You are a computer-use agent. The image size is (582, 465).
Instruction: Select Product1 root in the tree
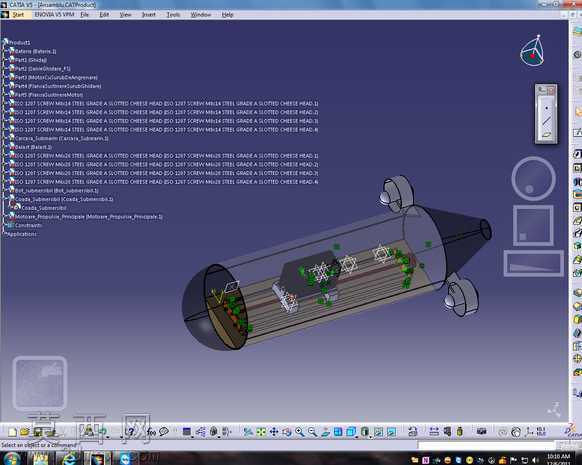(x=19, y=43)
